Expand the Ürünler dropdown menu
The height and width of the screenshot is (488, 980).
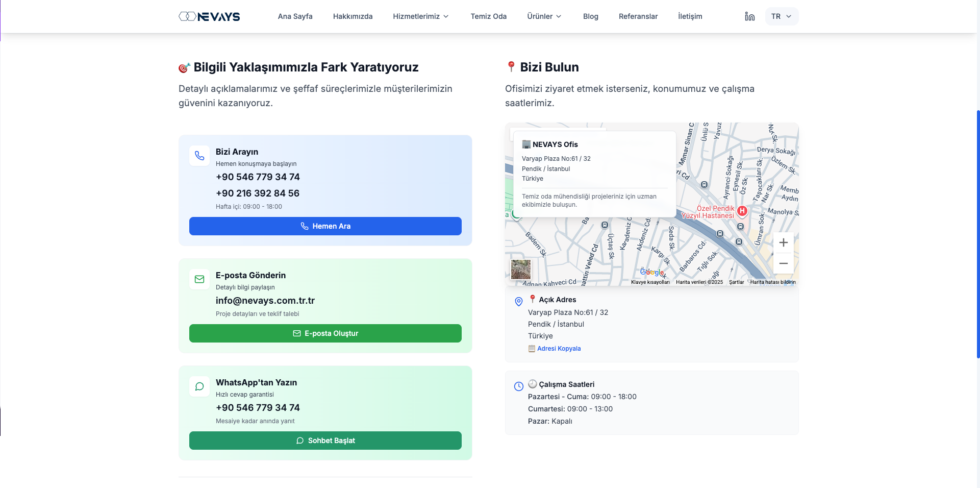pos(544,16)
